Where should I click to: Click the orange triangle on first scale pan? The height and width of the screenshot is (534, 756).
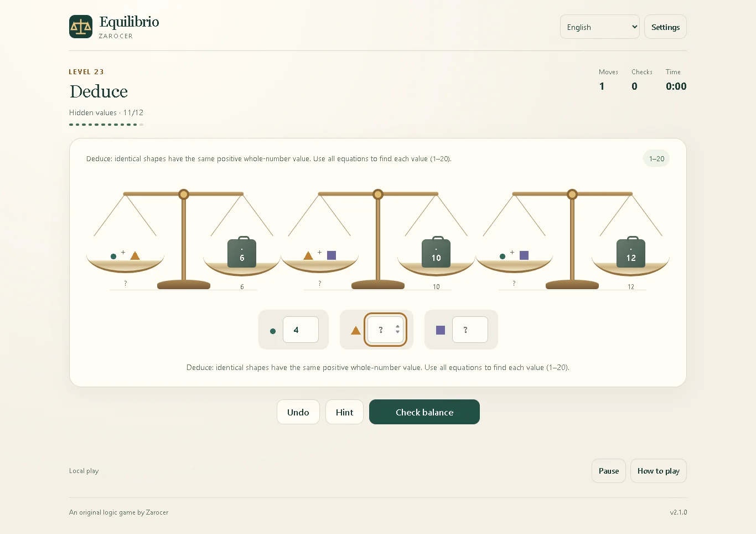(135, 255)
